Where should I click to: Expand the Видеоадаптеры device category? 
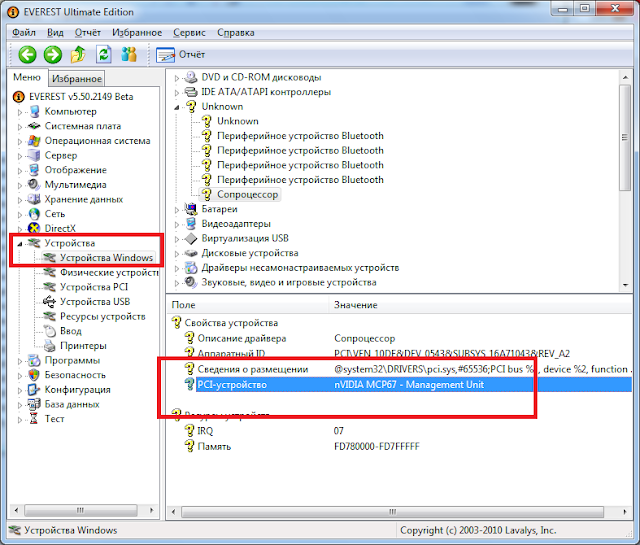pos(177,225)
